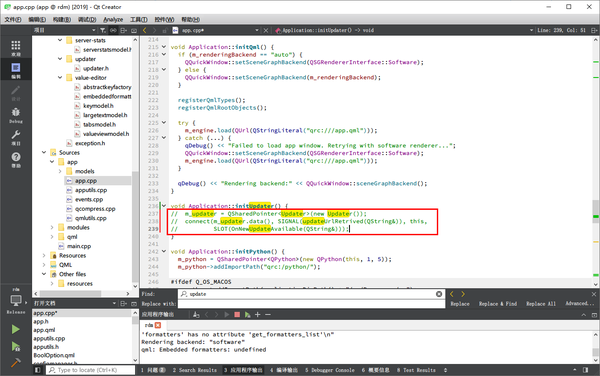
Task: Open updater.h in project tree
Action: pyautogui.click(x=96, y=68)
